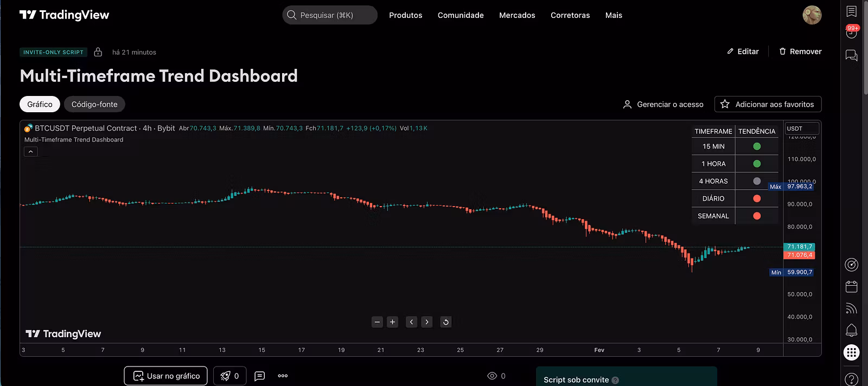Click Adicionar aos favoritos button
This screenshot has height=386, width=868.
coord(768,104)
